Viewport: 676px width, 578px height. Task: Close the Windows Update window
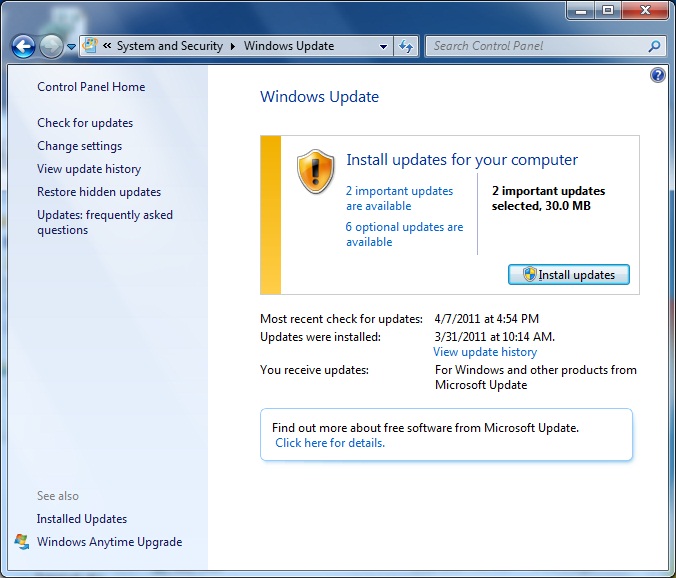pyautogui.click(x=645, y=10)
